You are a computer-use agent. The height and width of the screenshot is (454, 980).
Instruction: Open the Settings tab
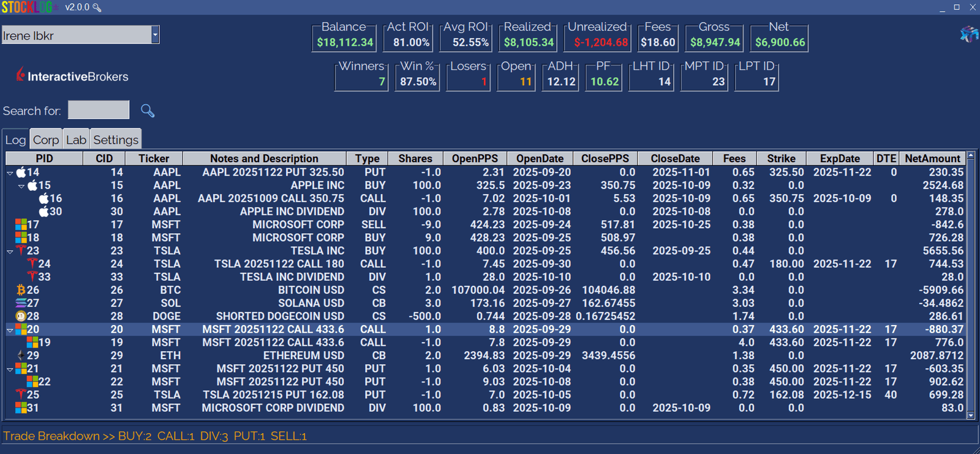point(116,140)
